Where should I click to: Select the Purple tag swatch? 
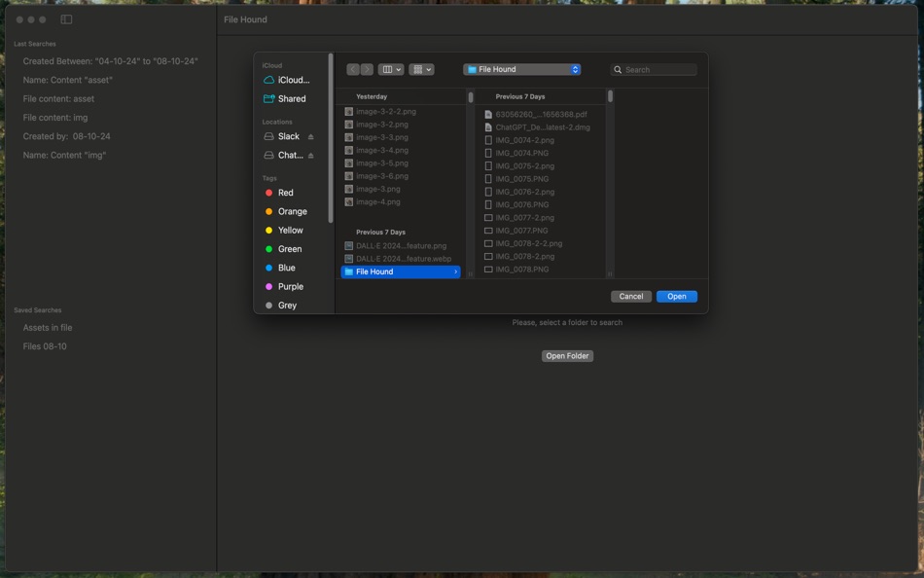click(x=270, y=286)
